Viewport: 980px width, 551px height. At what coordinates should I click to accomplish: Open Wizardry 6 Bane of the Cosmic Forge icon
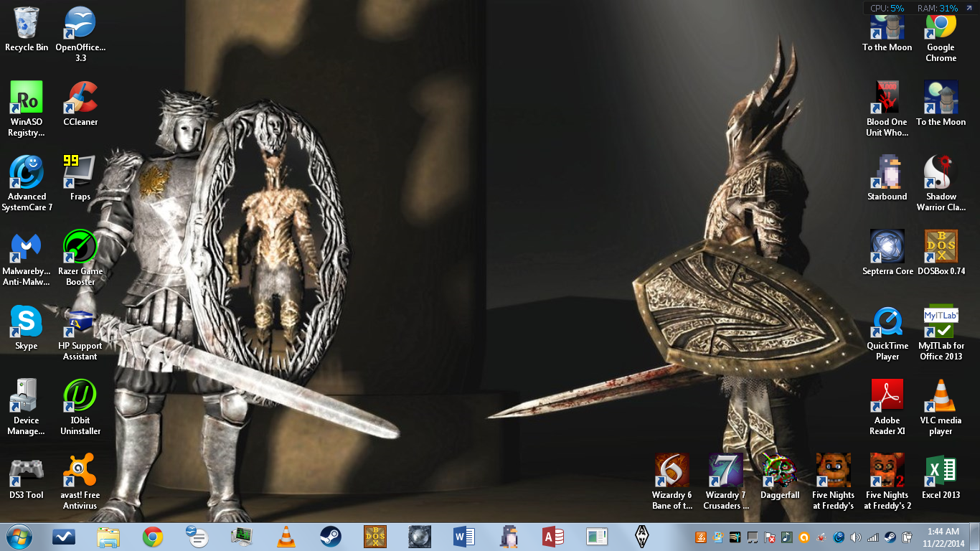[672, 481]
